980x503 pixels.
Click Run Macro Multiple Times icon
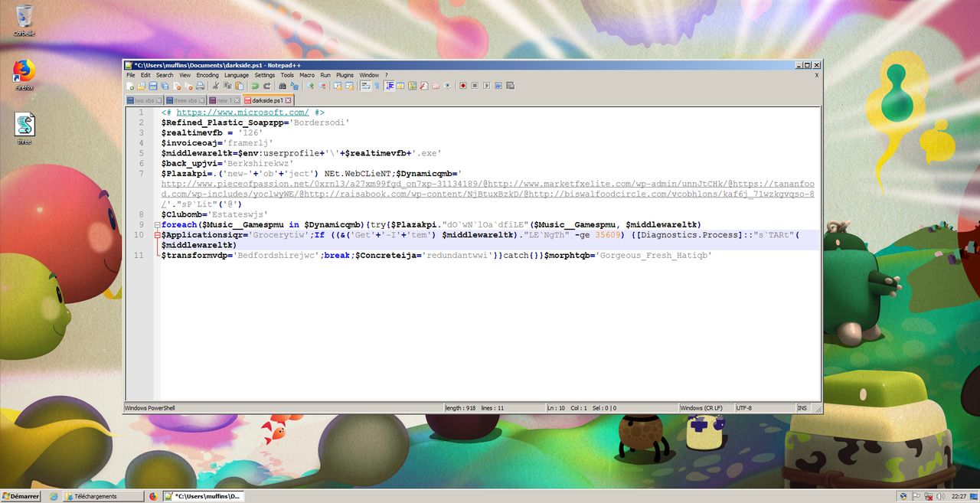[498, 86]
